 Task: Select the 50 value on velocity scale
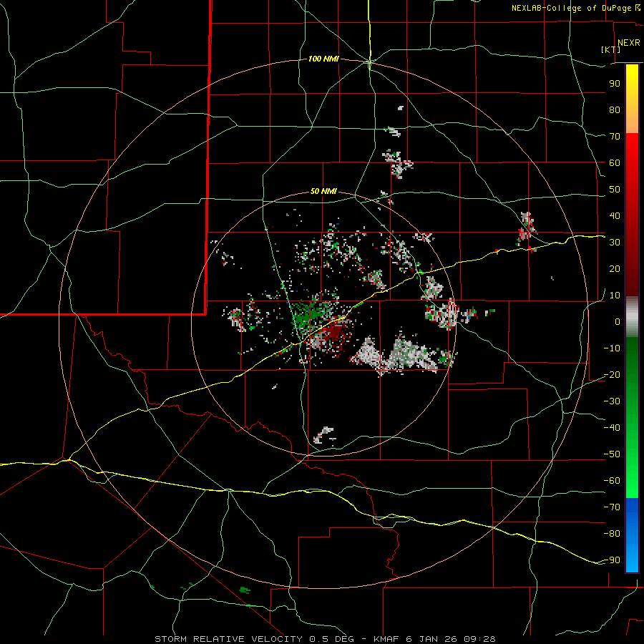click(x=615, y=190)
